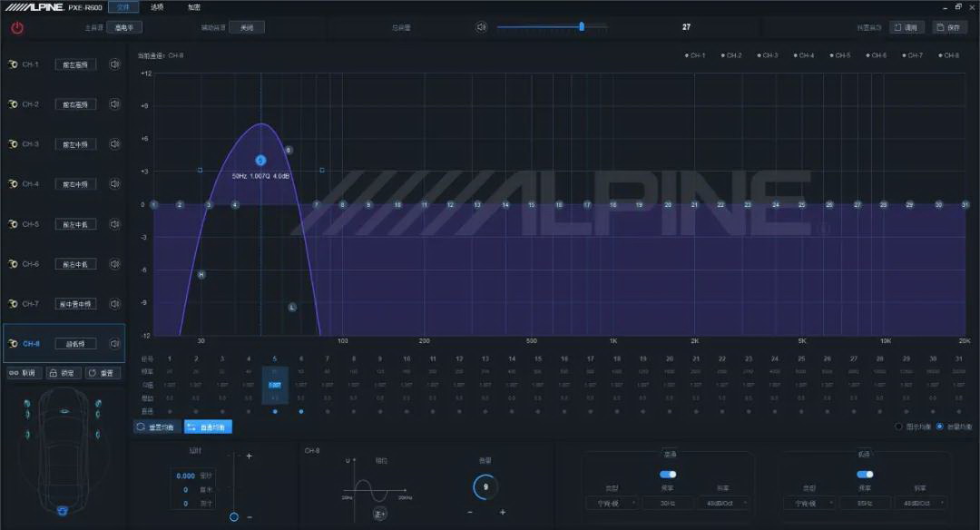Click the car's front-left tweeter speaker
The width and height of the screenshot is (980, 530).
point(27,403)
